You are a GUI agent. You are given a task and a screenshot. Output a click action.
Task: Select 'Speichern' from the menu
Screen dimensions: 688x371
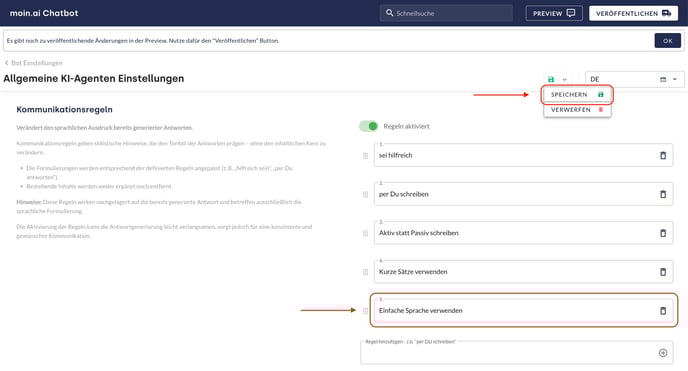(x=577, y=95)
